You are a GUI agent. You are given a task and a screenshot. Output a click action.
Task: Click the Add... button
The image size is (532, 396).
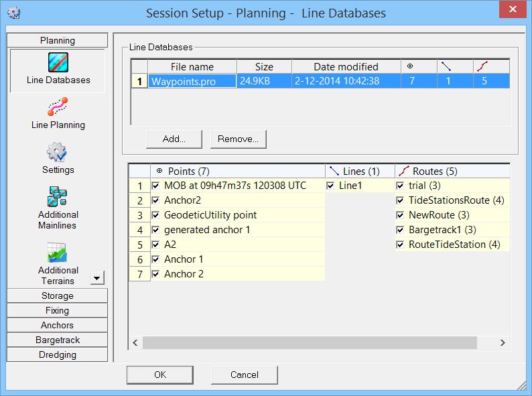pos(174,139)
